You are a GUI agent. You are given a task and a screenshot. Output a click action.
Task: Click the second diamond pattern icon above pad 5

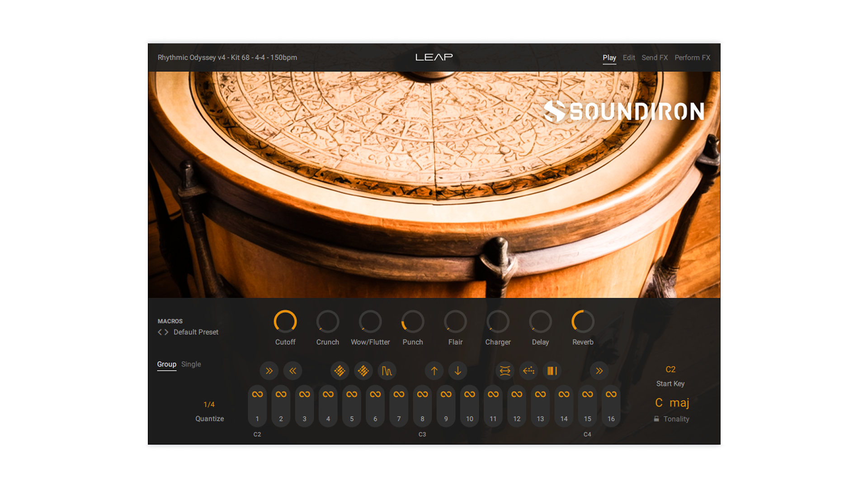coord(363,371)
